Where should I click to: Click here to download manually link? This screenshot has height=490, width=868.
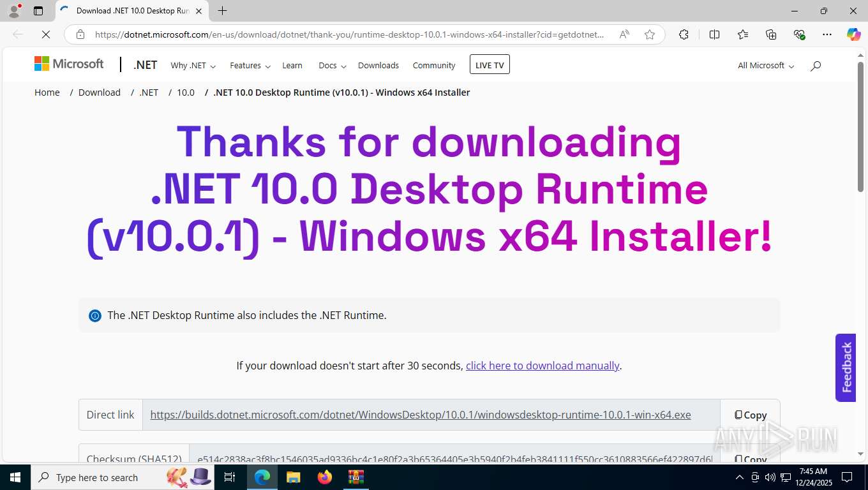542,366
